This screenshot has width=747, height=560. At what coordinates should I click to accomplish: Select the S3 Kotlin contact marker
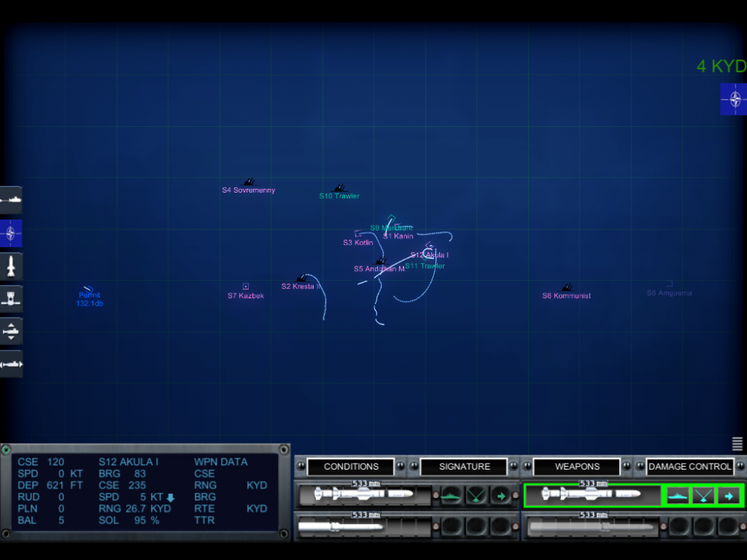[358, 234]
